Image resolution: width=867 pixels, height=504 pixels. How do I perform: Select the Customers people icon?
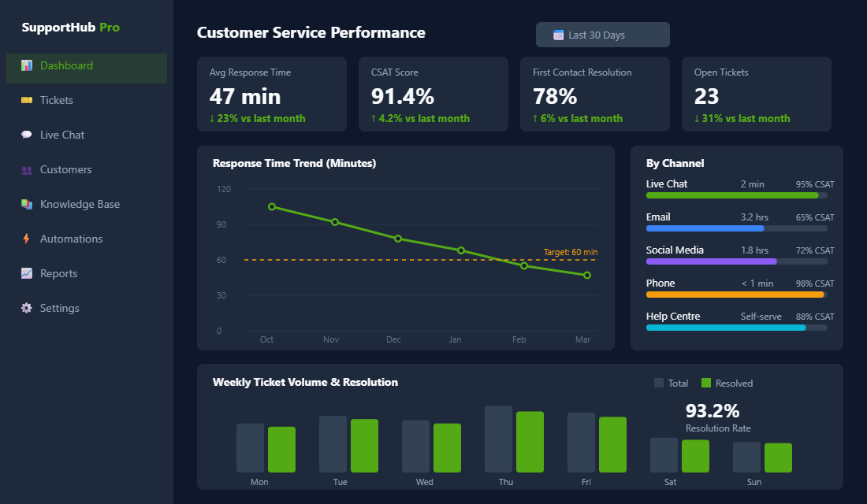(x=26, y=169)
